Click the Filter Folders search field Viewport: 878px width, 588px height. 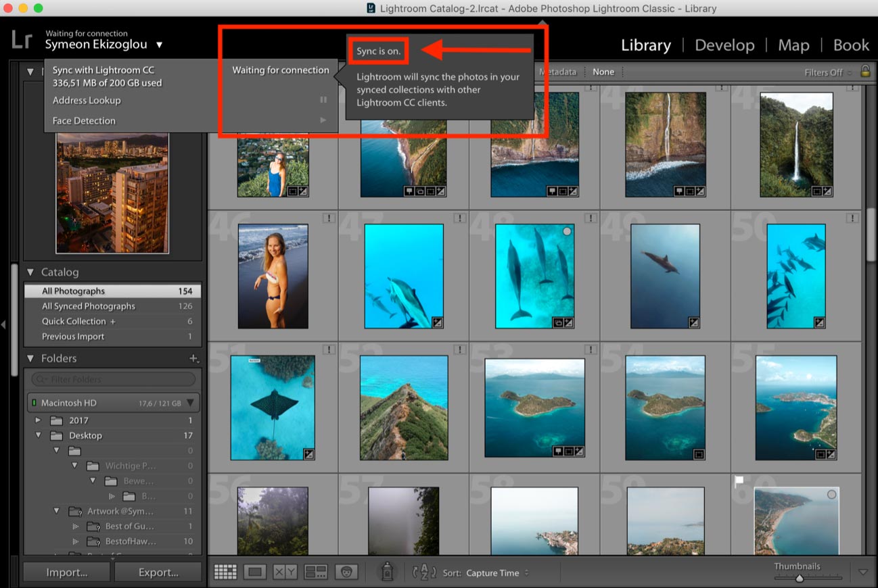(x=113, y=379)
